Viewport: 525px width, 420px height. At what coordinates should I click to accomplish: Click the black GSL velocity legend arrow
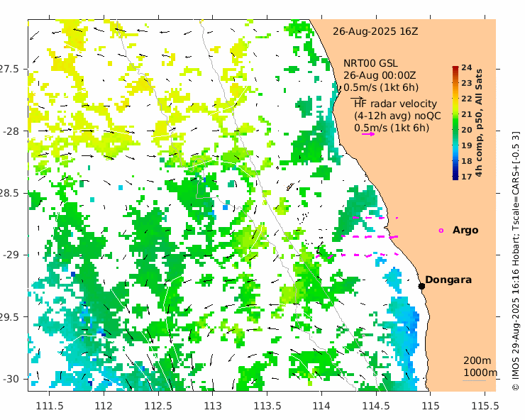(357, 99)
